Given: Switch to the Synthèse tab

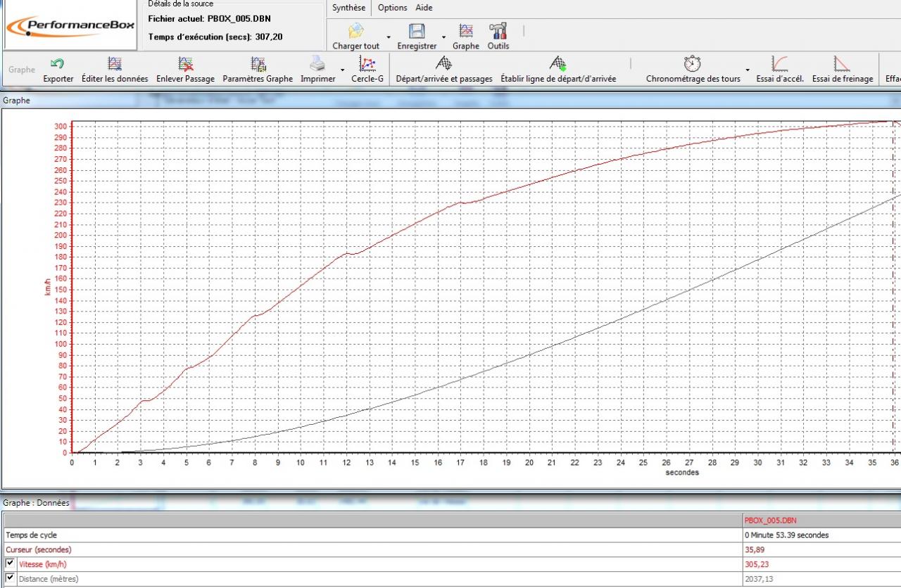Looking at the screenshot, I should pyautogui.click(x=348, y=8).
